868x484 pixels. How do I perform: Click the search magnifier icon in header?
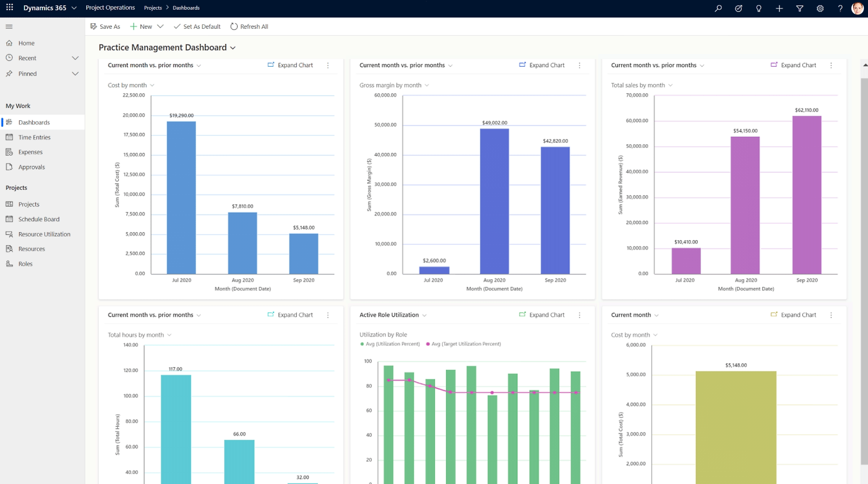pyautogui.click(x=718, y=8)
